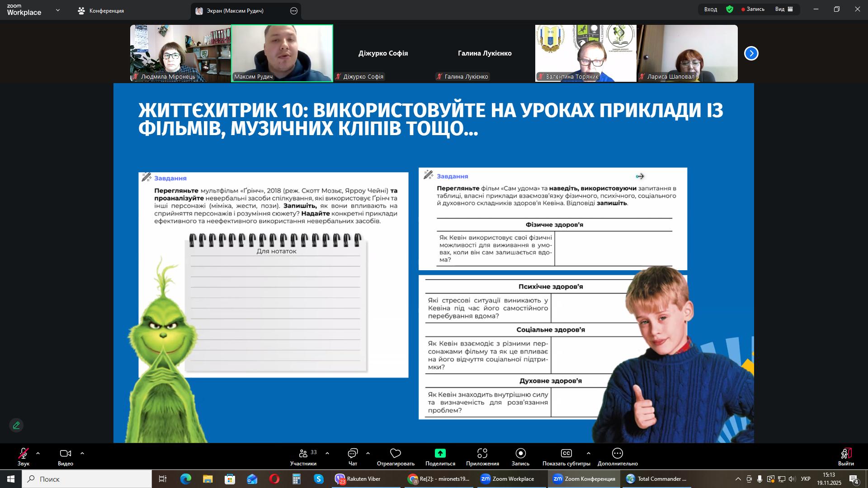This screenshot has width=868, height=488.
Task: Click the Вход (Sign in) button
Action: point(710,9)
